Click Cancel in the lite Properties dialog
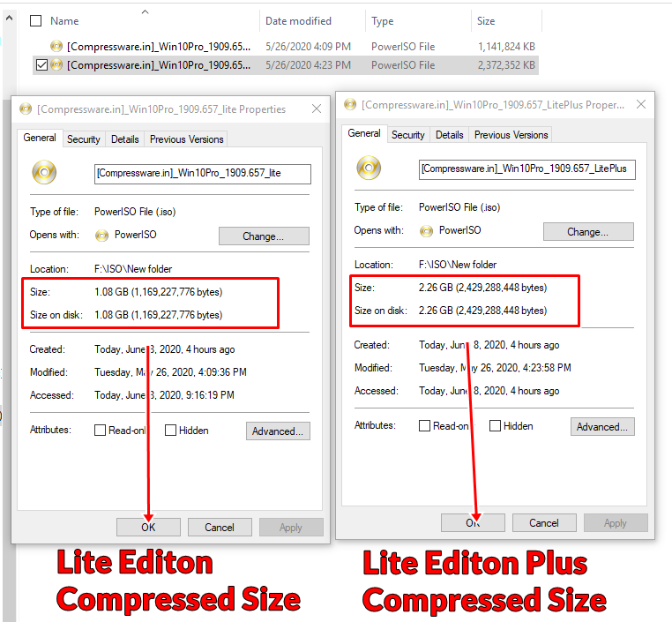672x622 pixels. coord(220,528)
